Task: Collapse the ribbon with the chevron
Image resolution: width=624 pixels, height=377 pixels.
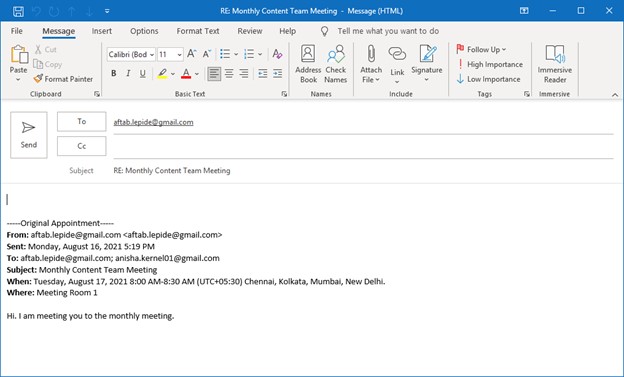Action: (x=615, y=95)
